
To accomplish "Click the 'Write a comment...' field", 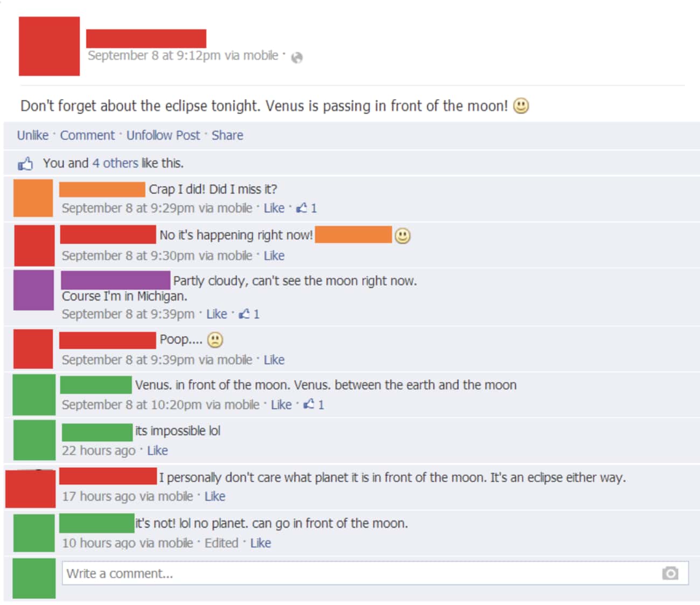I will pos(375,573).
